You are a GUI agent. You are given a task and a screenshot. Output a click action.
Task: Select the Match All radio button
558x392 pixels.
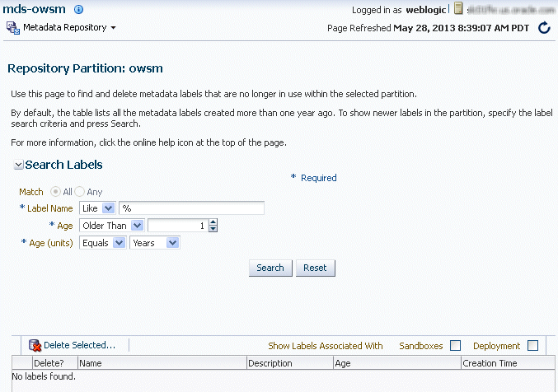coord(55,192)
